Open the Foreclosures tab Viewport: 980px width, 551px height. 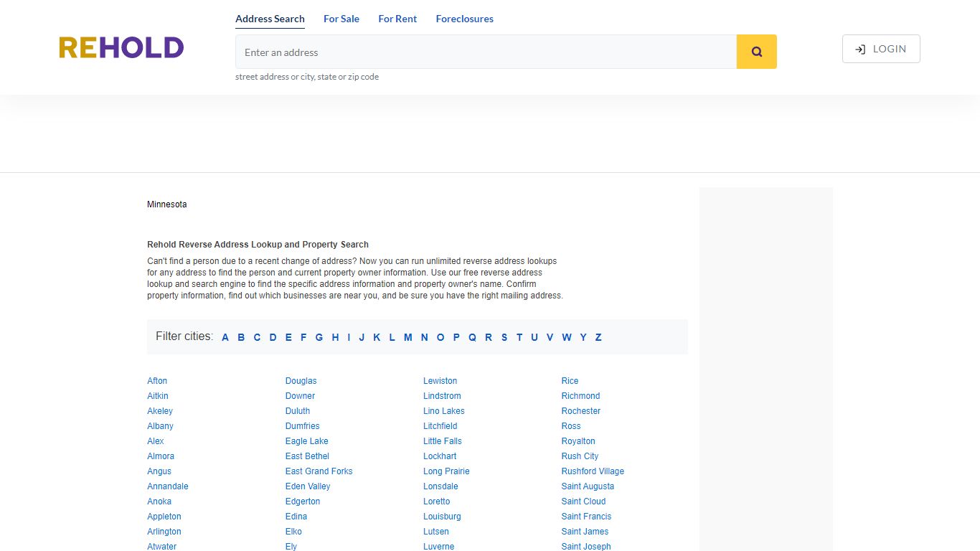pyautogui.click(x=465, y=19)
